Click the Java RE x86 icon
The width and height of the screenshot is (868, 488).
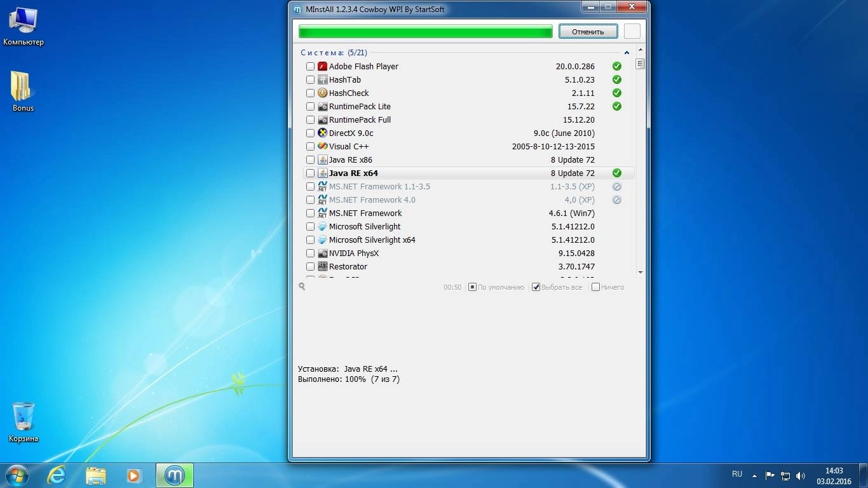click(322, 159)
